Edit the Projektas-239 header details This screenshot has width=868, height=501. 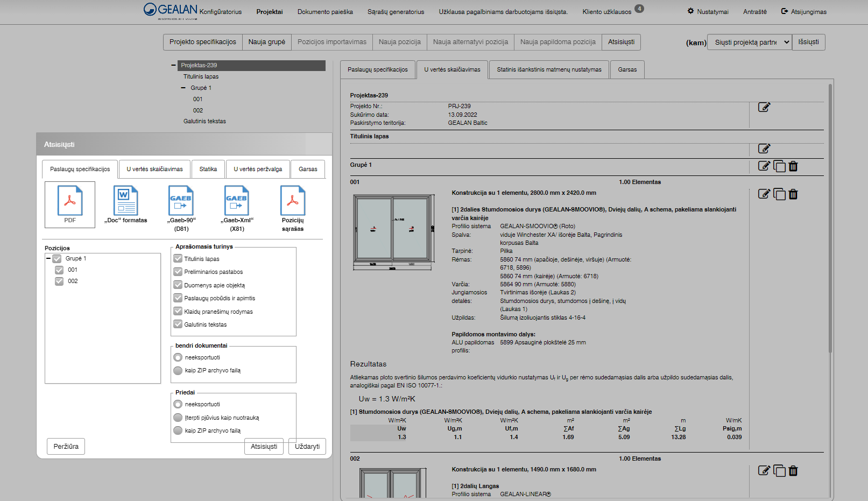[x=764, y=107]
